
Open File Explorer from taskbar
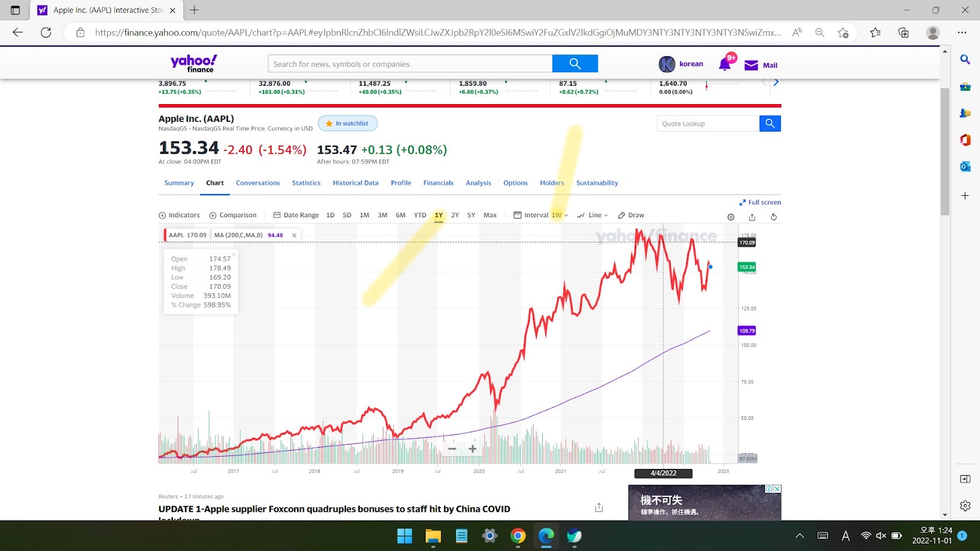433,536
